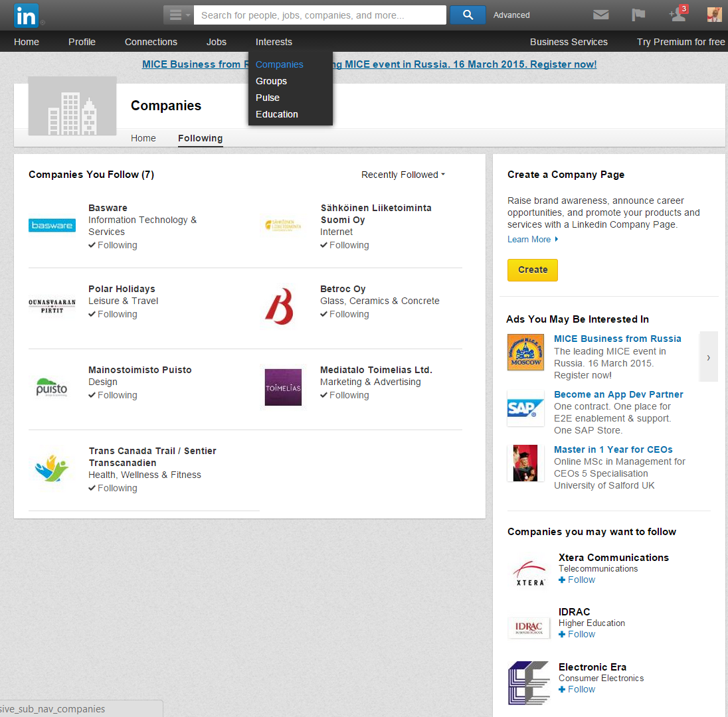Open the notifications flag icon

pyautogui.click(x=638, y=15)
